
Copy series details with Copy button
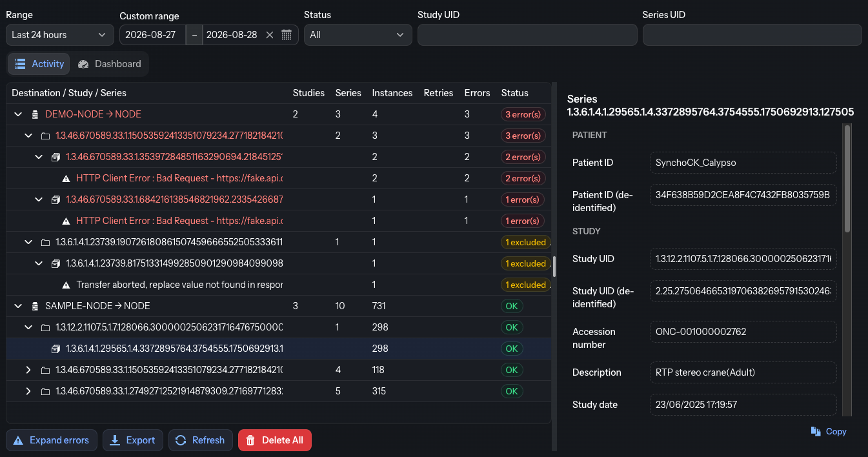pyautogui.click(x=829, y=431)
